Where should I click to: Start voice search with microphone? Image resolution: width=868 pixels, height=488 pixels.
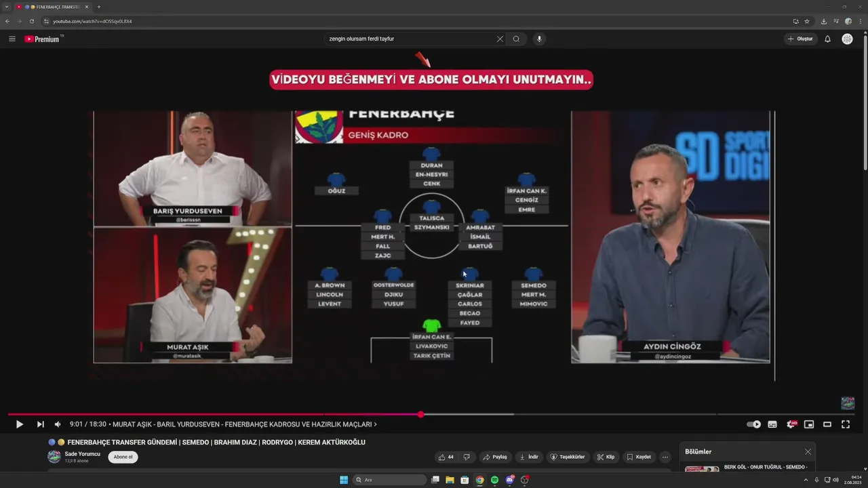[539, 39]
